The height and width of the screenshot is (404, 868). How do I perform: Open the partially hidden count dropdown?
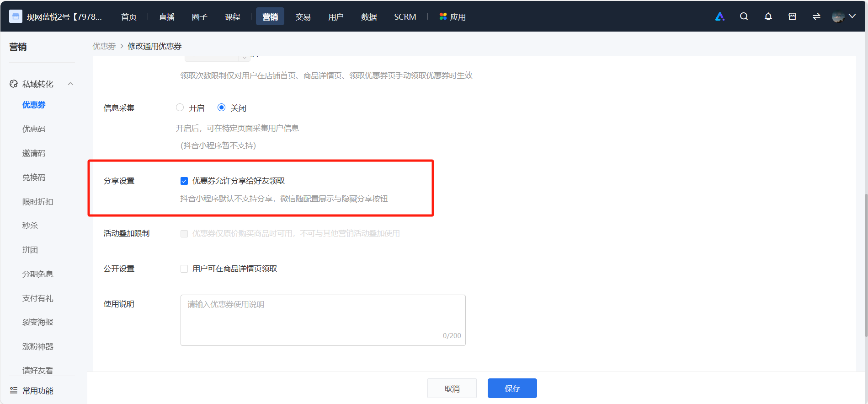point(217,58)
